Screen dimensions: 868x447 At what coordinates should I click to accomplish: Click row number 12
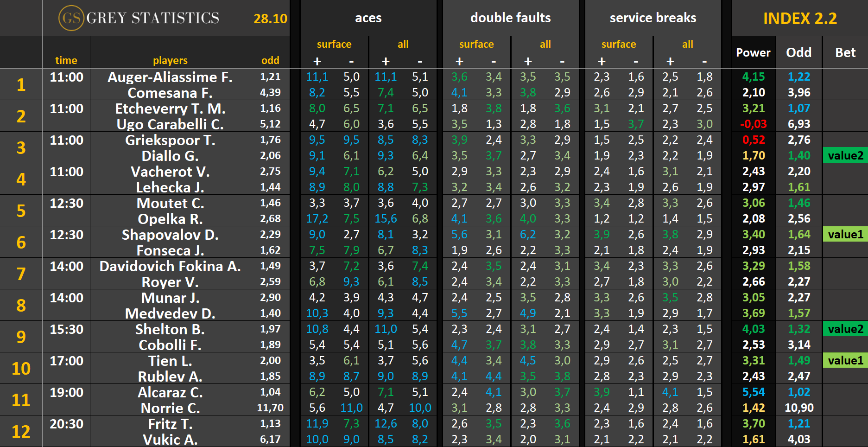pos(21,431)
